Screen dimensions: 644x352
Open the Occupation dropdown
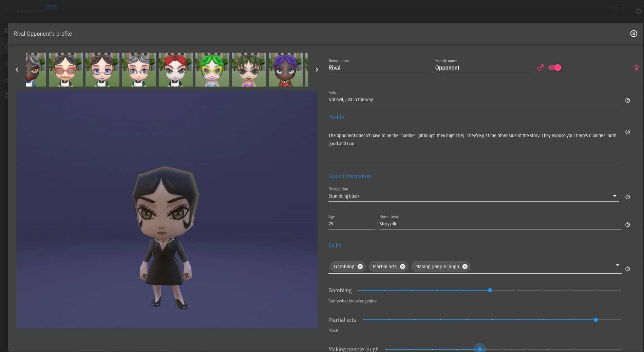tap(473, 196)
